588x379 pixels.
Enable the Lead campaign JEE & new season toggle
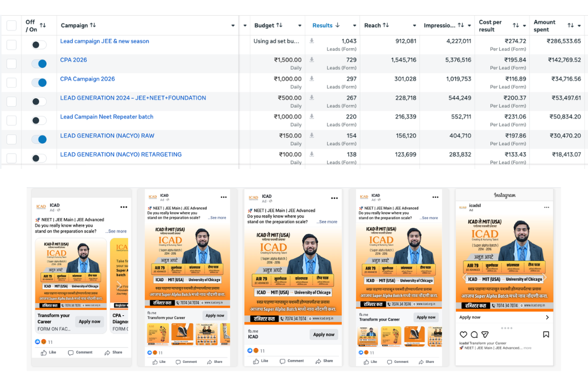(x=39, y=45)
